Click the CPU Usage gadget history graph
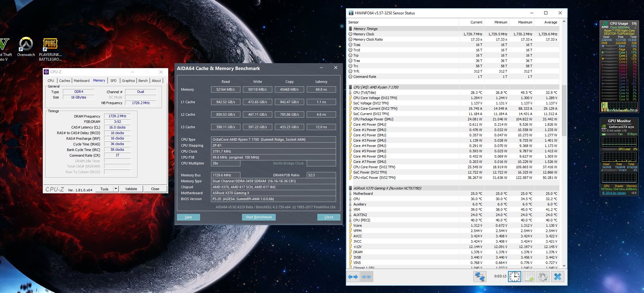This screenshot has height=293, width=644. [619, 107]
